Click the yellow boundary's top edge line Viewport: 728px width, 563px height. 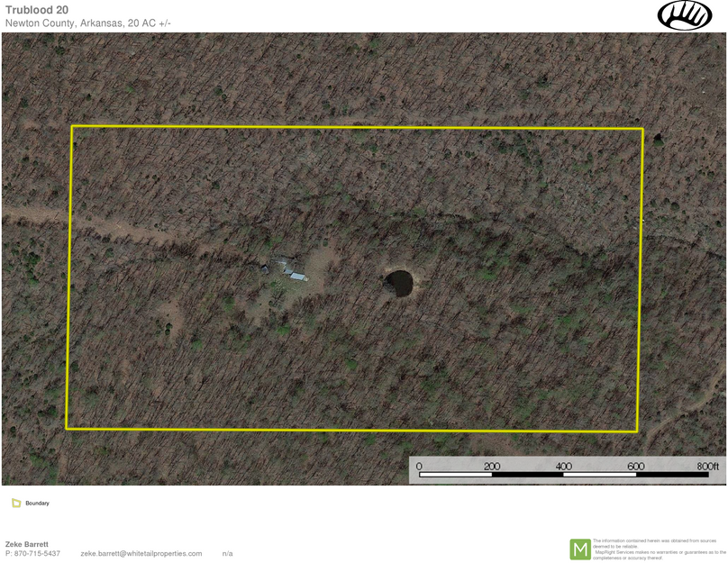pyautogui.click(x=360, y=127)
